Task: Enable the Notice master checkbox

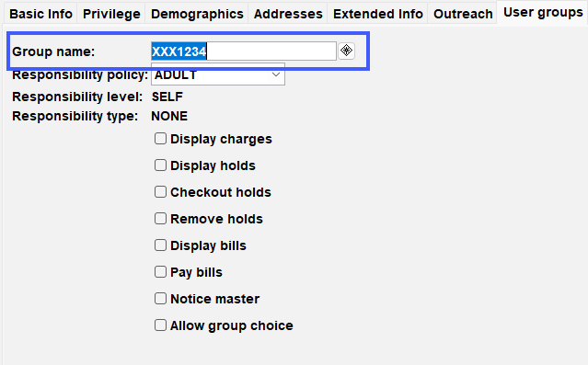Action: tap(160, 299)
